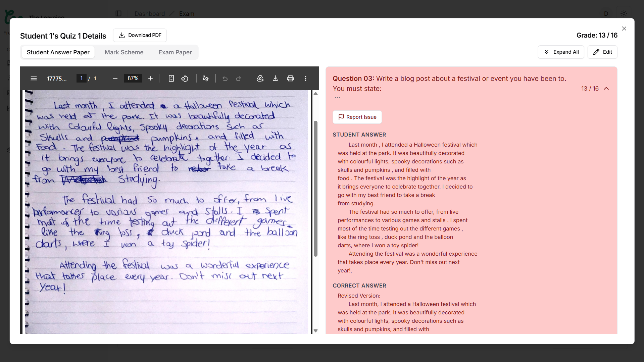Print the student answer paper
Viewport: 644px width, 362px height.
[x=290, y=79]
